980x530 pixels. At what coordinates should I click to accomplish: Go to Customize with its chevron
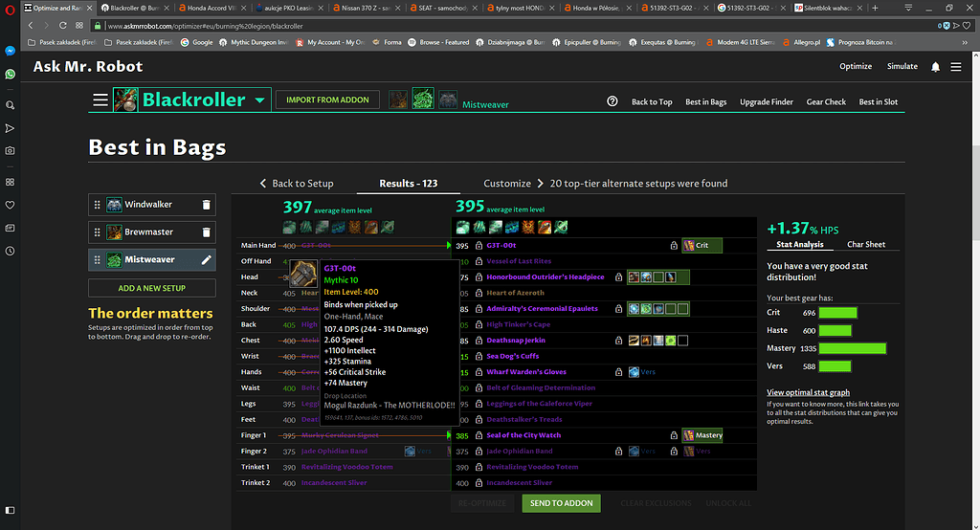(x=513, y=183)
